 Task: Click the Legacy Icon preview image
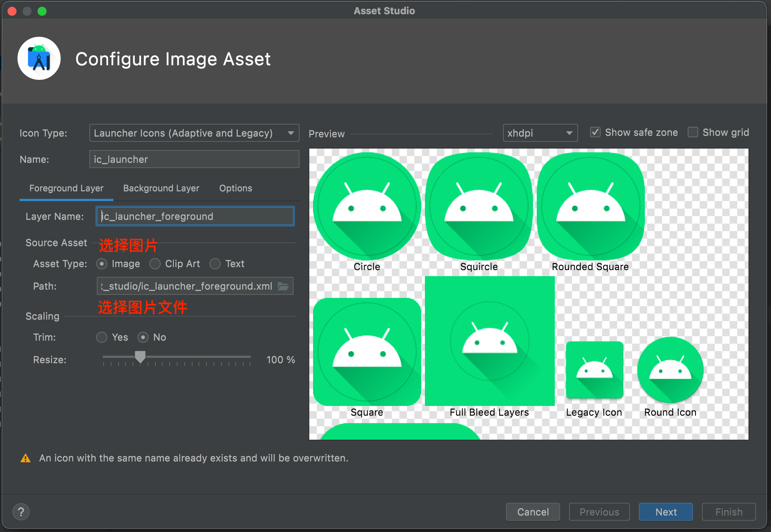[594, 370]
